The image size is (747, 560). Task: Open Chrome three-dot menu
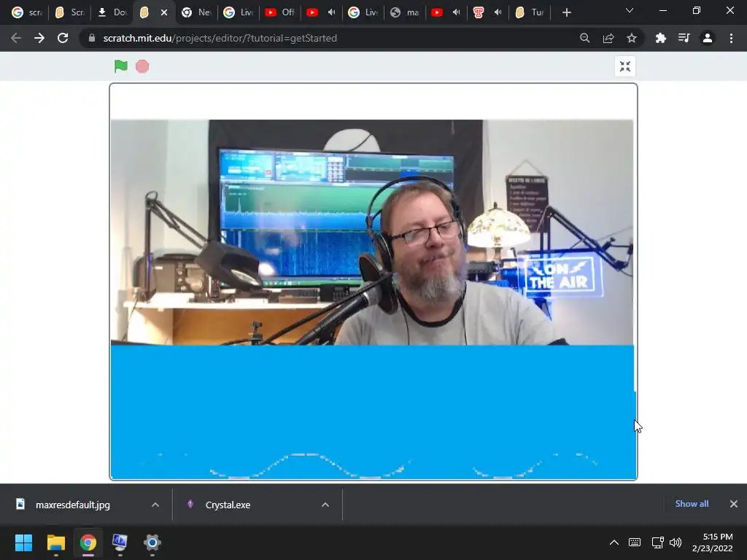pyautogui.click(x=731, y=38)
